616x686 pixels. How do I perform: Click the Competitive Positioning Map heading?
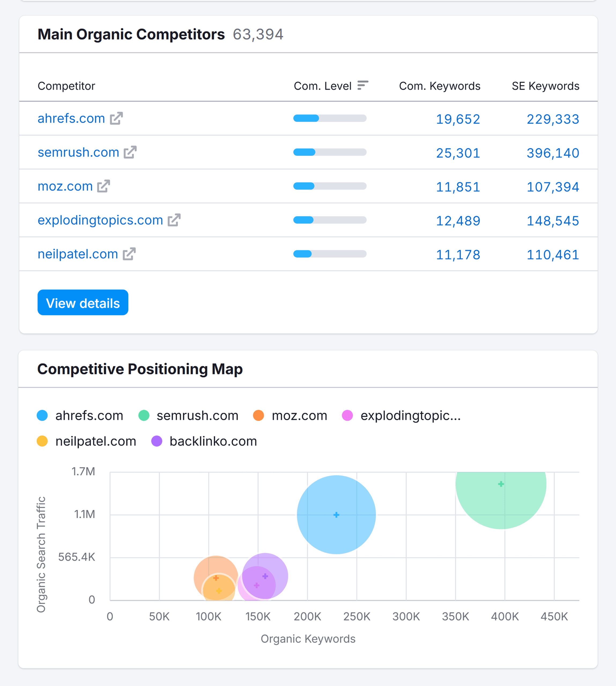tap(140, 369)
